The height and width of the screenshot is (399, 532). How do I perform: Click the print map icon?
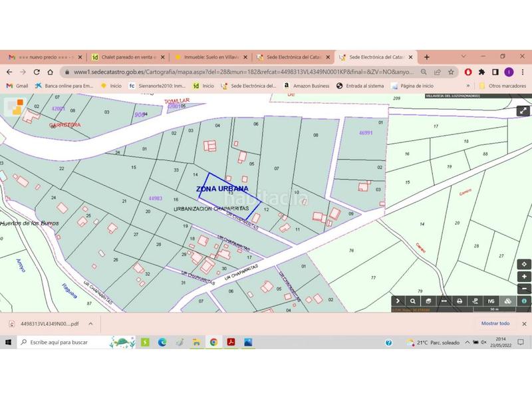click(x=459, y=301)
